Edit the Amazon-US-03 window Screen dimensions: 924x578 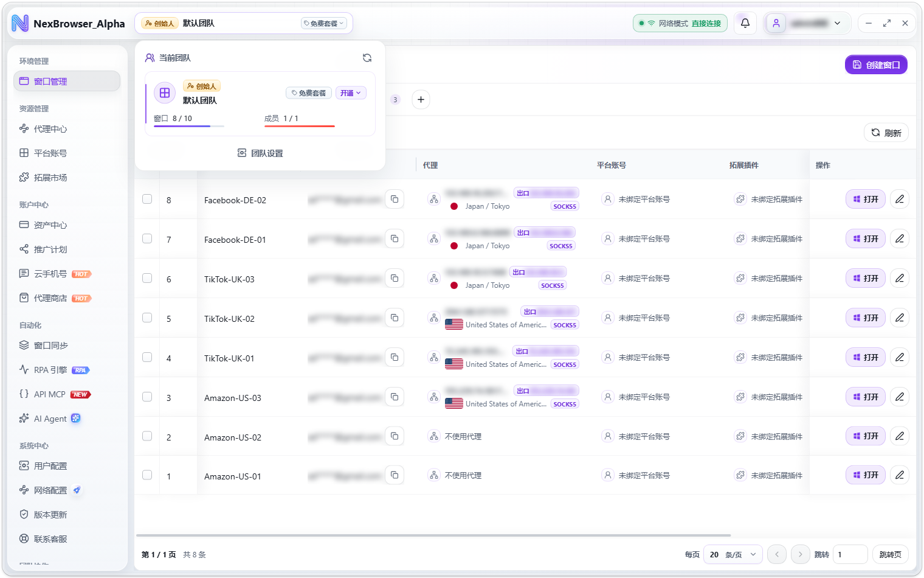pos(900,397)
